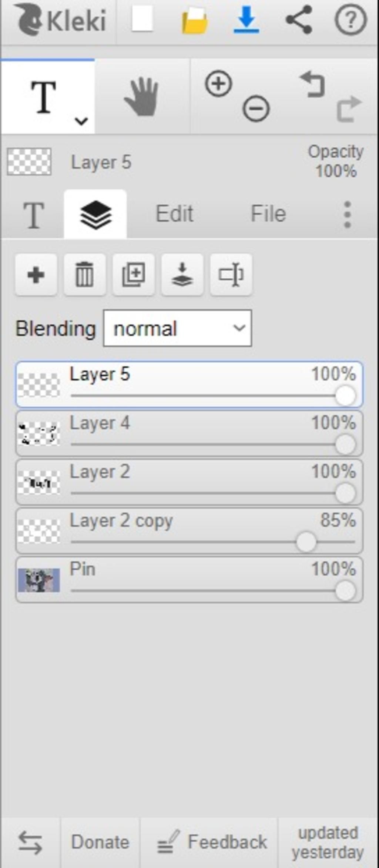The image size is (379, 868).
Task: Expand the Text tool chevron menu
Action: (x=81, y=121)
